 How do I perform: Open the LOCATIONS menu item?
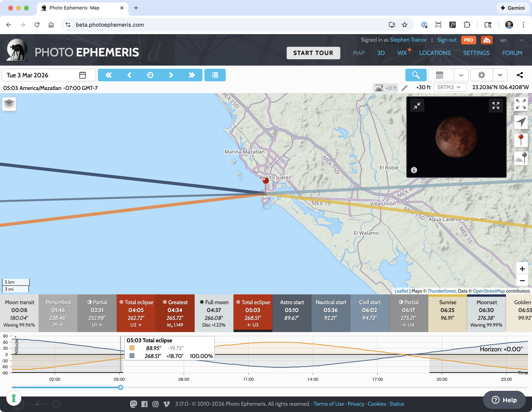[434, 53]
